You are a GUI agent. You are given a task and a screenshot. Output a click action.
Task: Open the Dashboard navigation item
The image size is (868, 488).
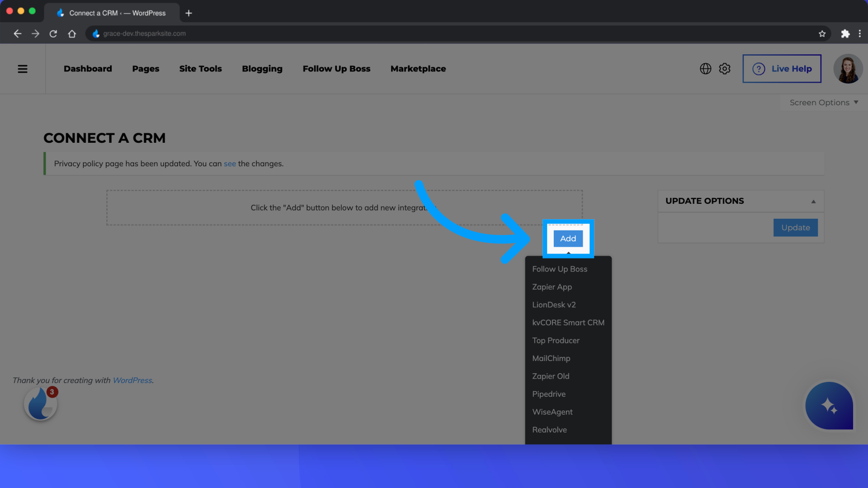88,69
